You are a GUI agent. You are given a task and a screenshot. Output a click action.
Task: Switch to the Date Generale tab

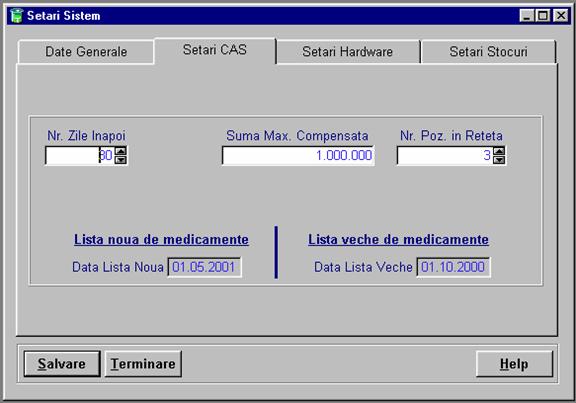[86, 52]
